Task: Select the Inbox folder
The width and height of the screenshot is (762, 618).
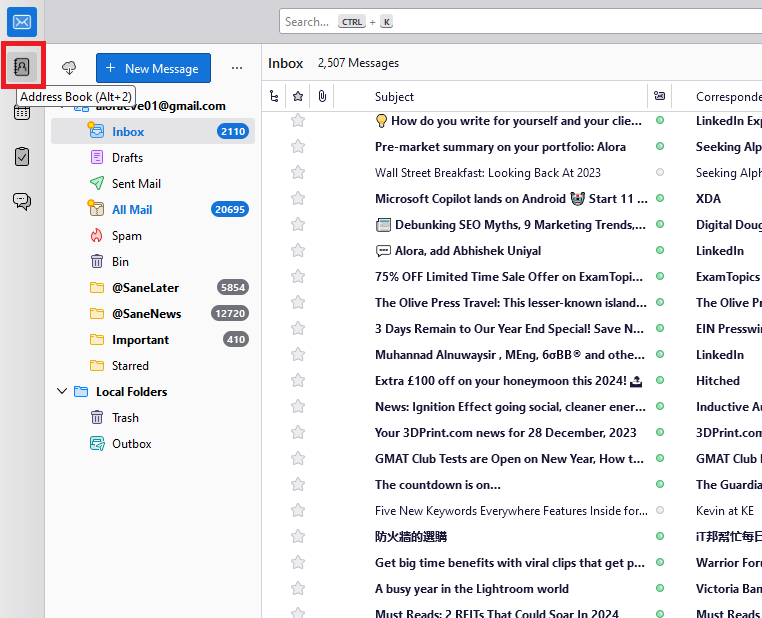Action: point(153,131)
